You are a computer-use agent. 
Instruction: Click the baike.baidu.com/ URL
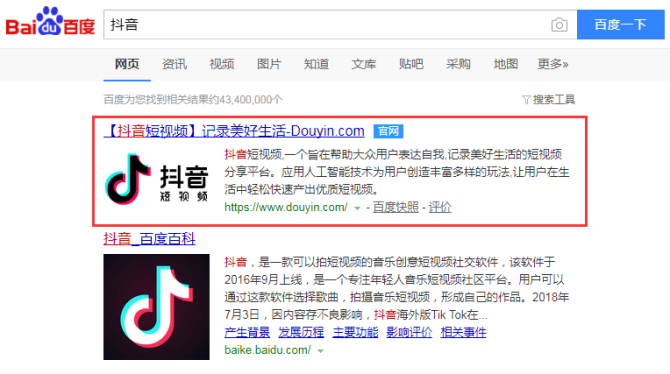coord(267,350)
